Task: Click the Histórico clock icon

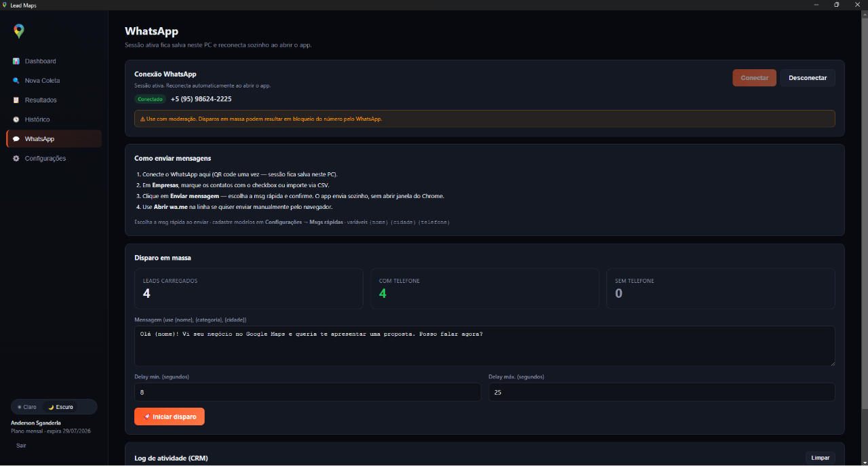Action: pos(16,119)
